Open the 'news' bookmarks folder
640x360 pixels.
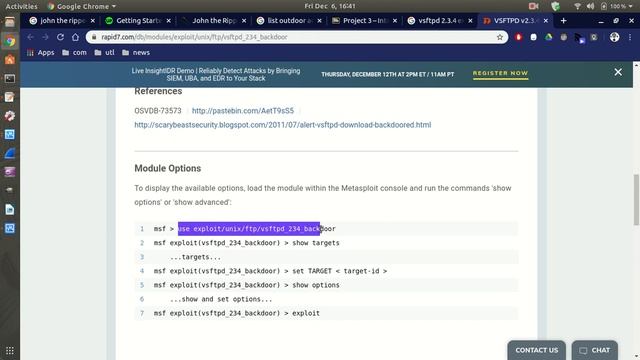pos(136,53)
